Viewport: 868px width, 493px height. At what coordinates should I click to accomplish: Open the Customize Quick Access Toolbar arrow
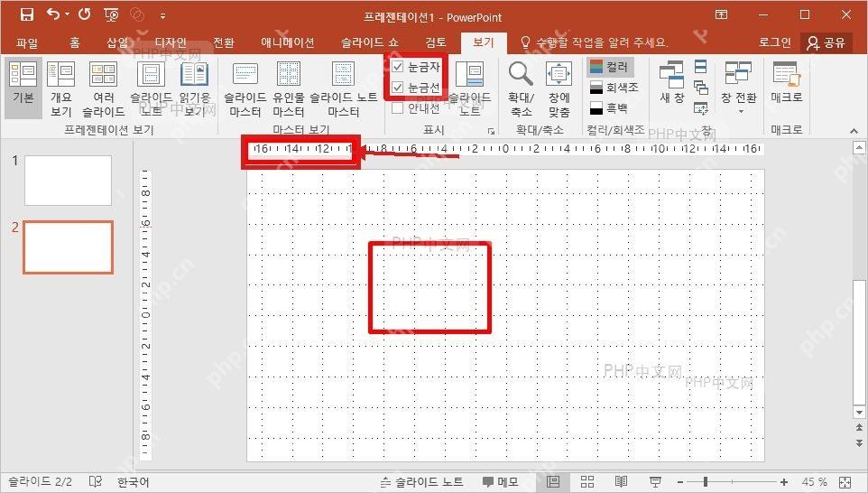tap(162, 16)
